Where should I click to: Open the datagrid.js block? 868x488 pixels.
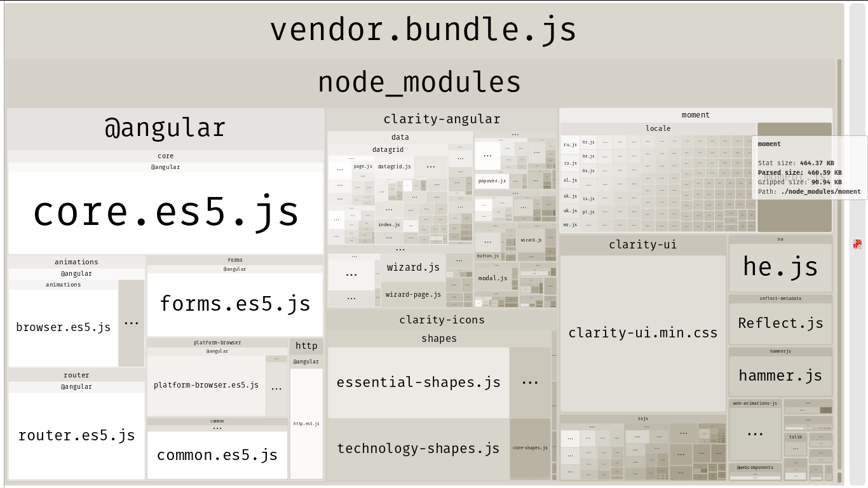tap(394, 166)
